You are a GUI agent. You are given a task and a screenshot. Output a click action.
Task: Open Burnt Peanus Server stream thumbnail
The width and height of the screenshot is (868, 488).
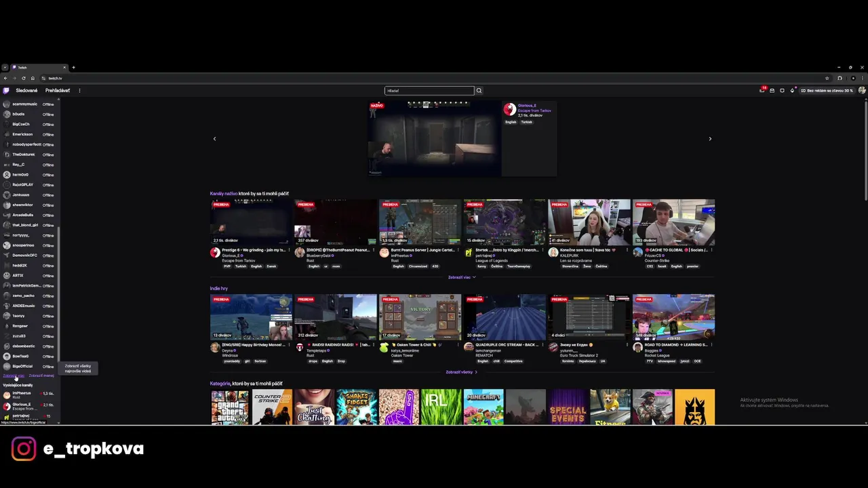(x=420, y=222)
